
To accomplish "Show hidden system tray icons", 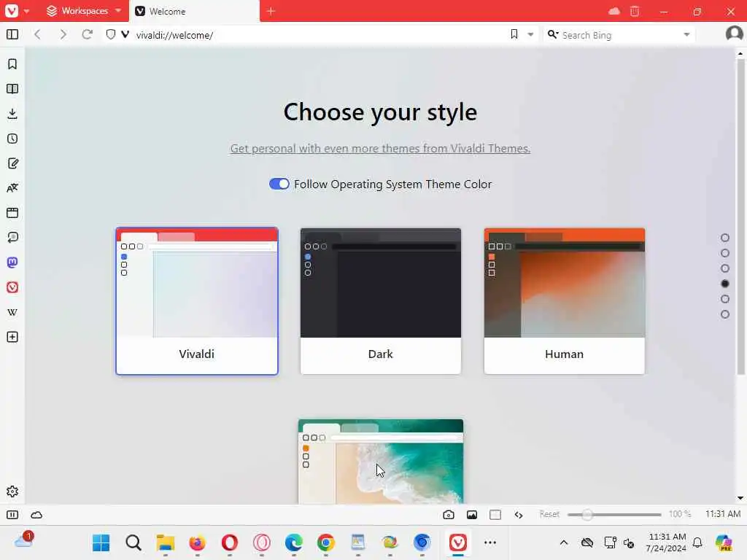I will click(564, 542).
